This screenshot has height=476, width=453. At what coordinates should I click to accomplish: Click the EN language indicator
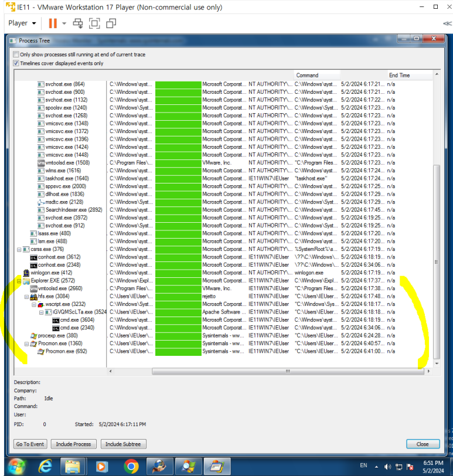tap(363, 465)
